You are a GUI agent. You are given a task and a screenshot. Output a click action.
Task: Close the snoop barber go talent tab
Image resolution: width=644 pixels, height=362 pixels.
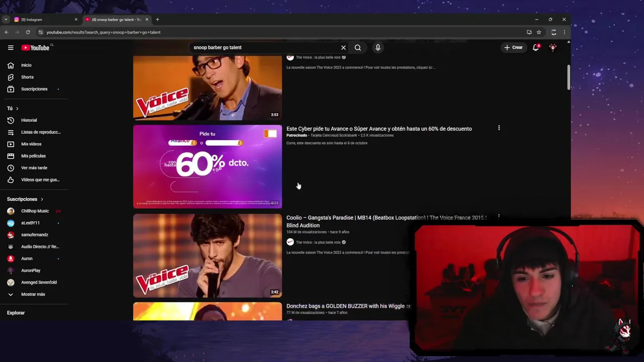147,20
